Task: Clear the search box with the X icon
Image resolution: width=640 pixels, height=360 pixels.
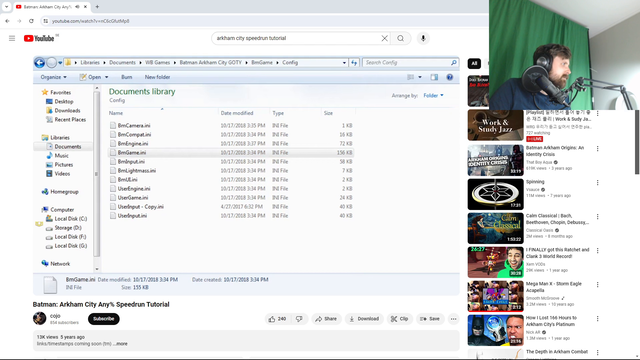Action: (384, 38)
